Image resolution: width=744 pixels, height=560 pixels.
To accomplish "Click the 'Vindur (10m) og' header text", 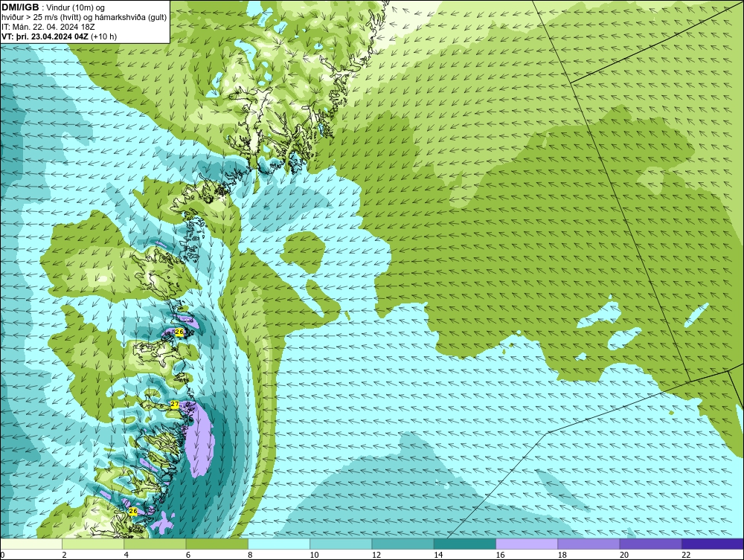I will point(77,7).
